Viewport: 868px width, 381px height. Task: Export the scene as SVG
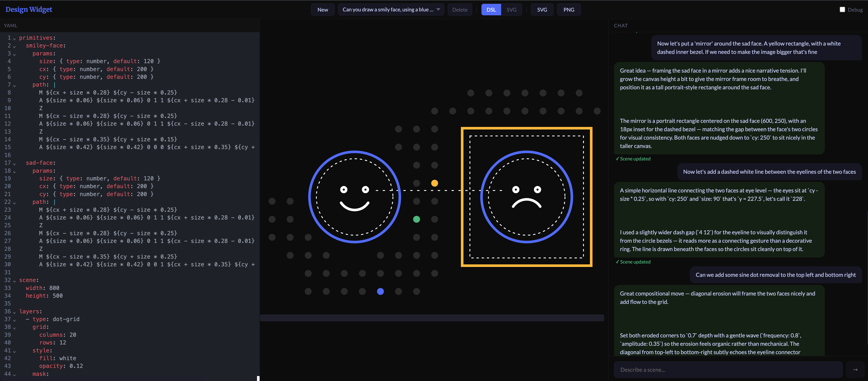[x=542, y=9]
